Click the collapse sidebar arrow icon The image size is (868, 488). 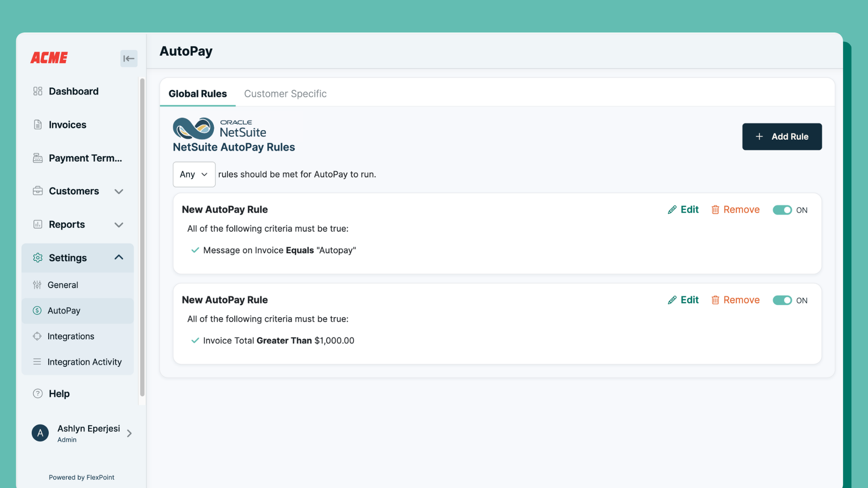point(129,58)
